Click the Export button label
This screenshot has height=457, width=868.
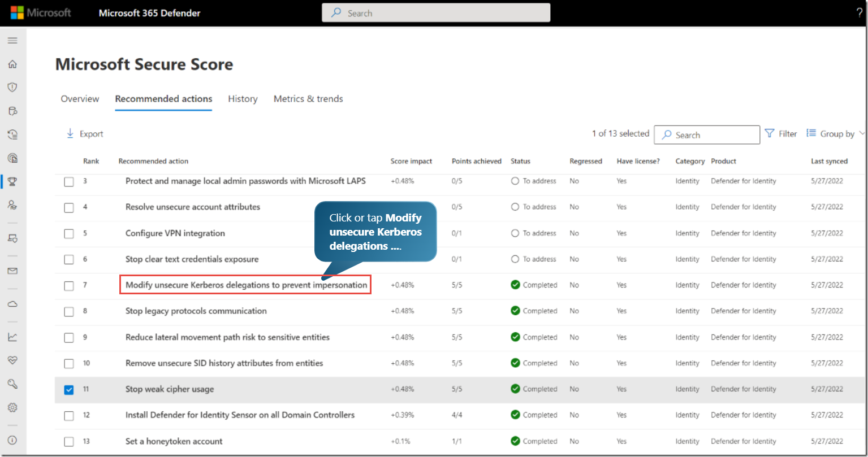point(92,134)
